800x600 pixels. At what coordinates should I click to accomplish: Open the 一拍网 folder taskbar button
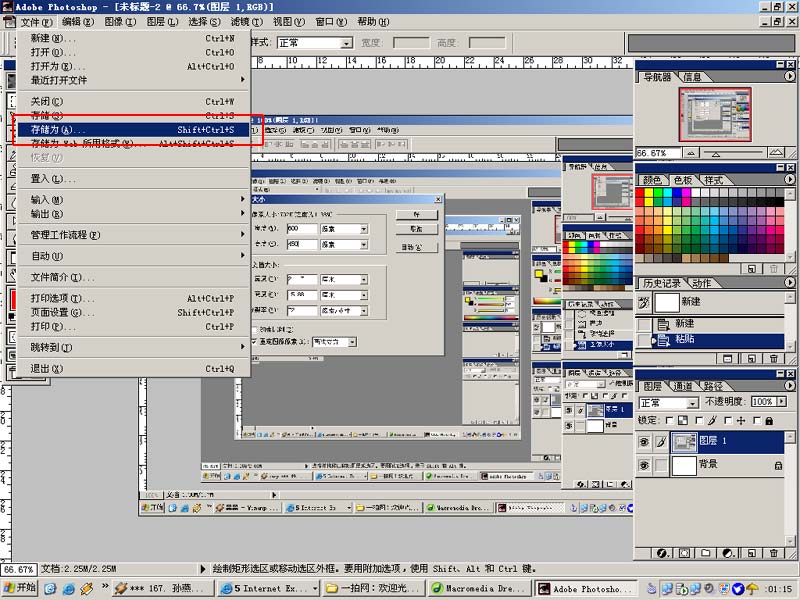point(374,588)
